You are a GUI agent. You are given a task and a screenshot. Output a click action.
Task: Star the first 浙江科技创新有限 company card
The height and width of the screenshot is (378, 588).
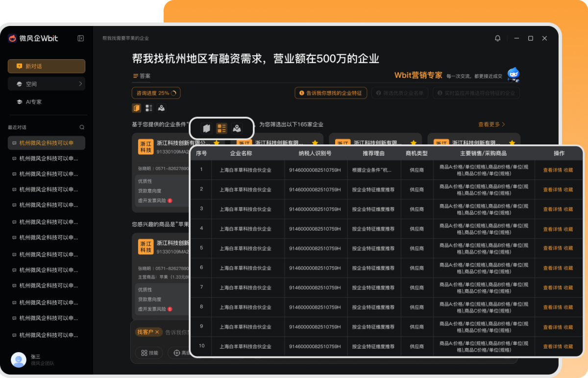point(216,142)
